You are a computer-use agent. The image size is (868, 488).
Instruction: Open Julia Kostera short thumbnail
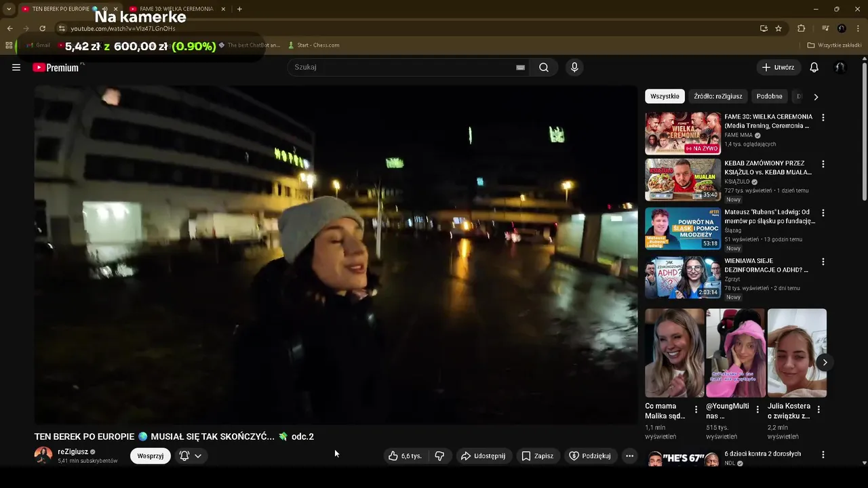[x=797, y=353]
